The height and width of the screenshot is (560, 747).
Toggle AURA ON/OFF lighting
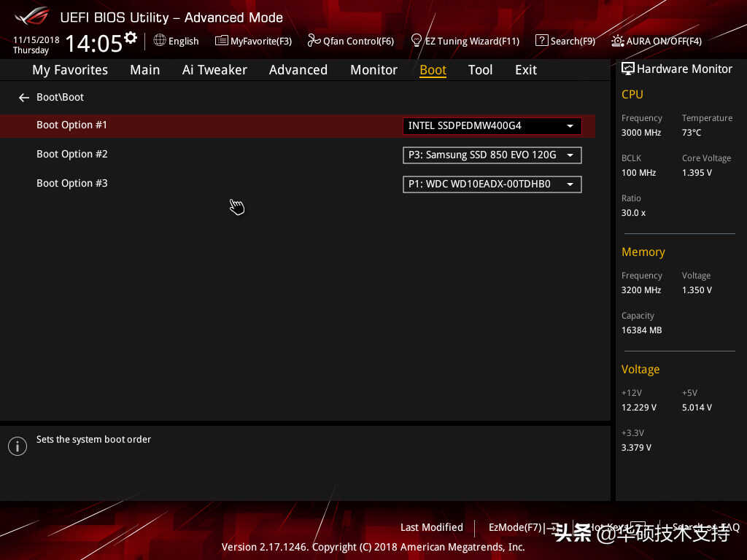[657, 41]
